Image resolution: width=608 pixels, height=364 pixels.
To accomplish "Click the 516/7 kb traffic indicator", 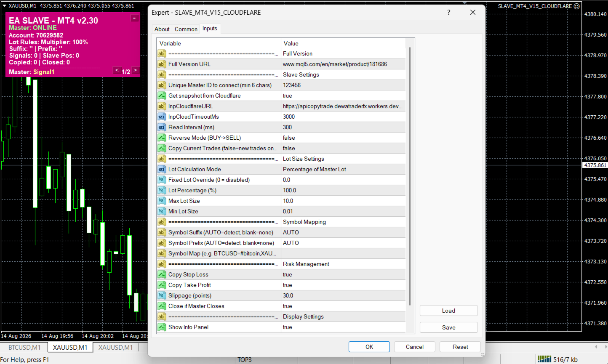I will (565, 359).
